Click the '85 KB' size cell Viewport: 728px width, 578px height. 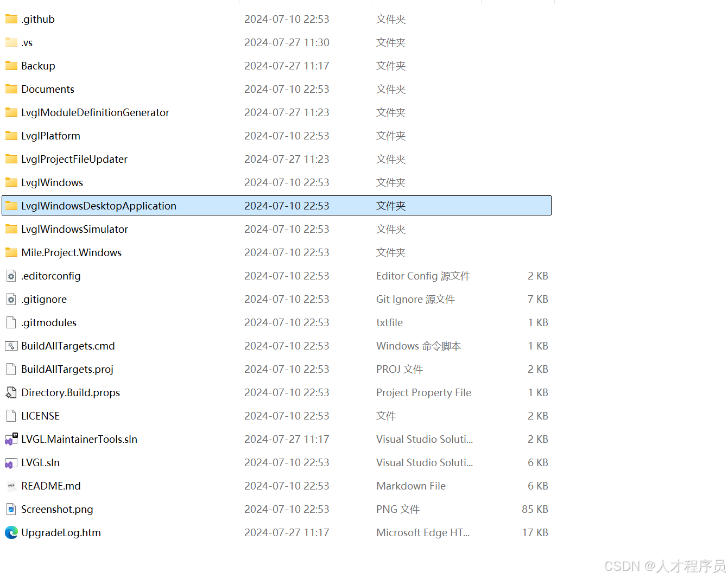coord(535,509)
